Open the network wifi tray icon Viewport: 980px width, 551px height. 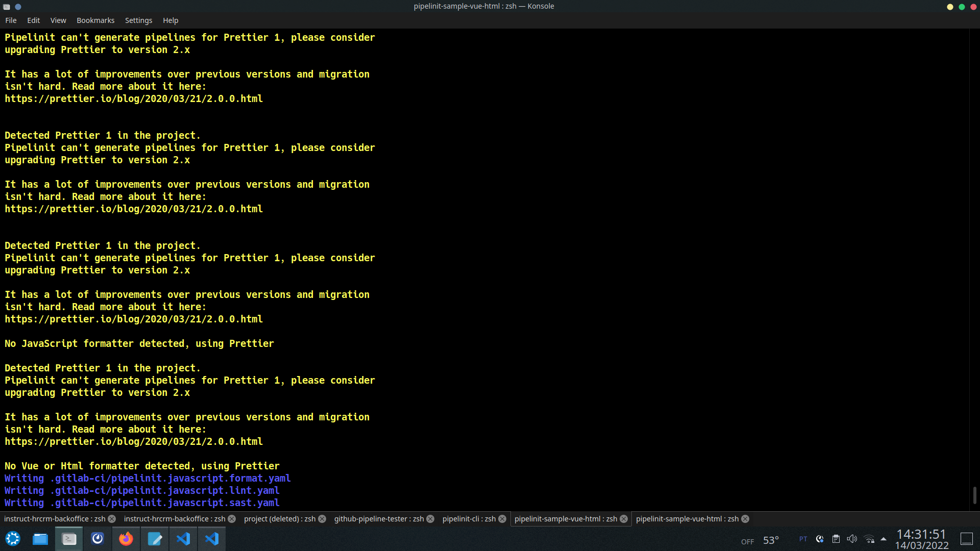[869, 539]
